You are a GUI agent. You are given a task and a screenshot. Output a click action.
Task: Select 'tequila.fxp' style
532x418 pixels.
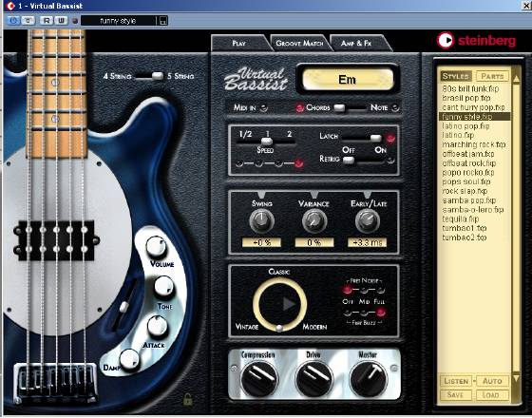tap(461, 218)
